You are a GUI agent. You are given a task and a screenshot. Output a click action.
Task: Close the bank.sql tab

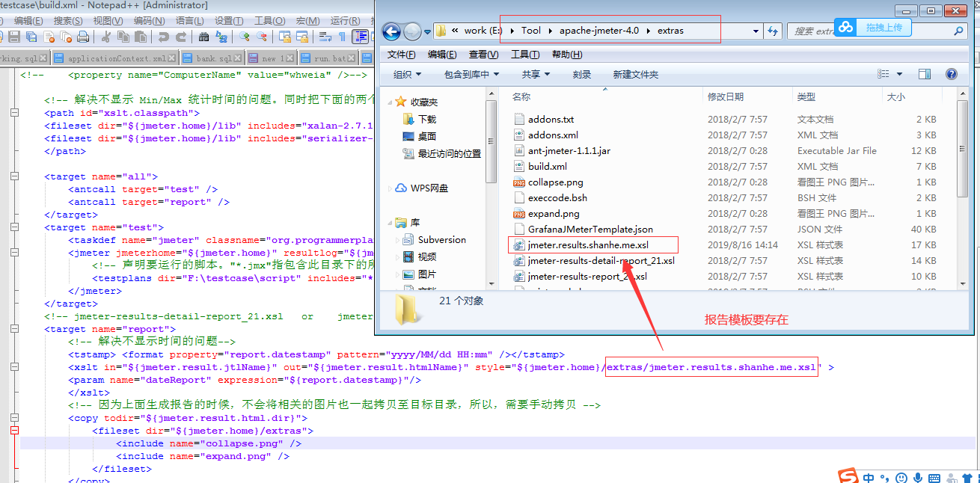click(237, 58)
